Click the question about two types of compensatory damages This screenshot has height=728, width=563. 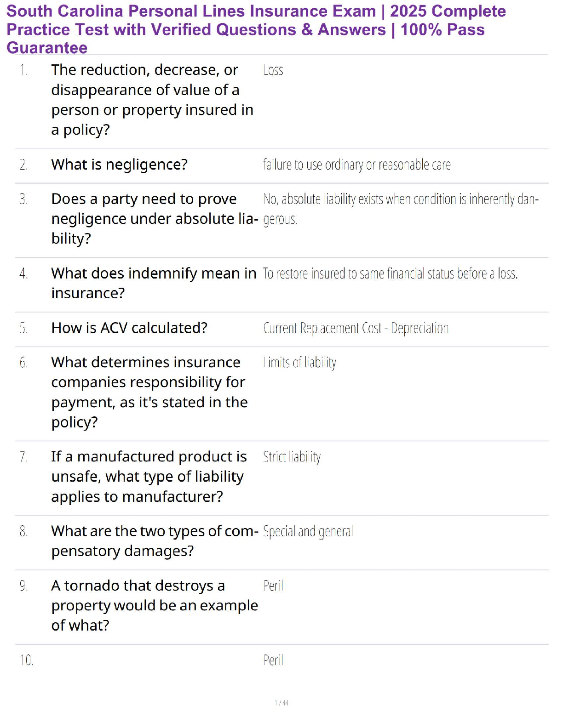point(155,541)
